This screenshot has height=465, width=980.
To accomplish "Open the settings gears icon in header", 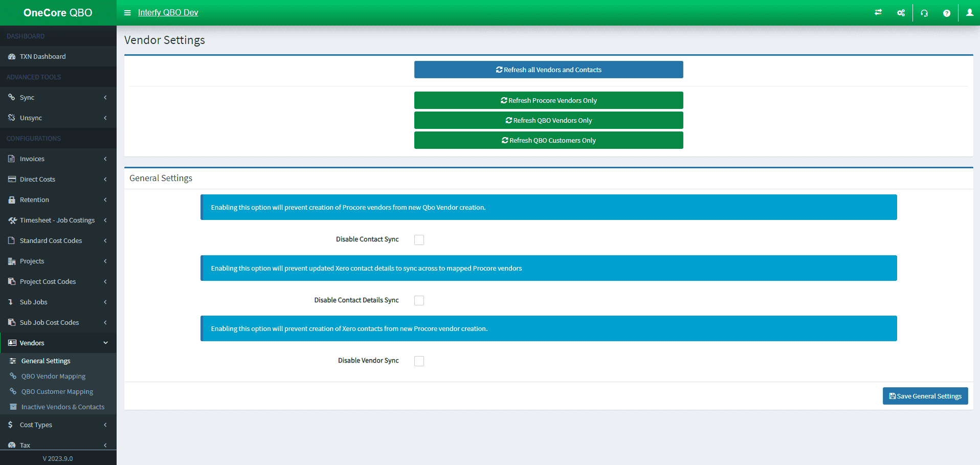I will (x=901, y=13).
